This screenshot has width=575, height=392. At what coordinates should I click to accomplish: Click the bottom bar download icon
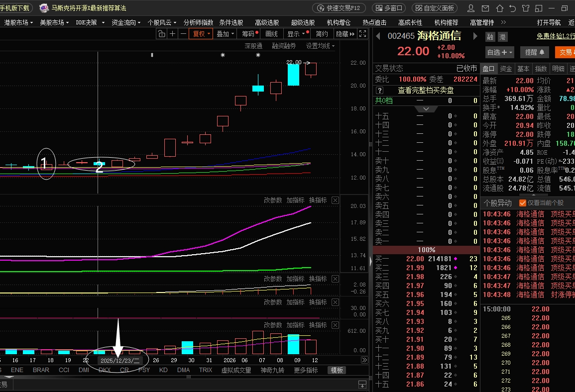pyautogui.click(x=362, y=385)
